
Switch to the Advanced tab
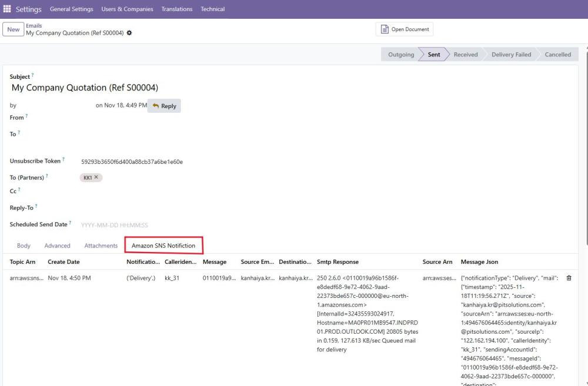pos(57,246)
